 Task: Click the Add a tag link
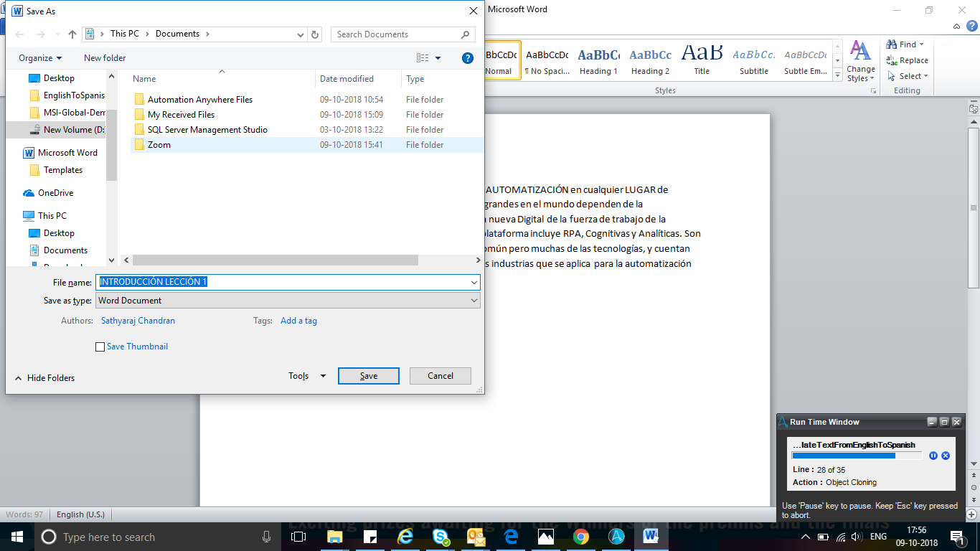tap(298, 321)
